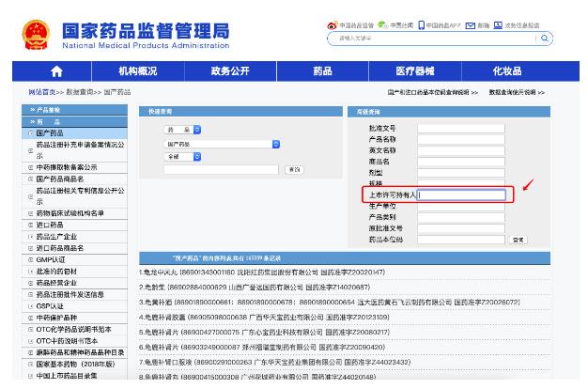
Task: Open result 1 龟龙中风丸 record
Action: (262, 272)
